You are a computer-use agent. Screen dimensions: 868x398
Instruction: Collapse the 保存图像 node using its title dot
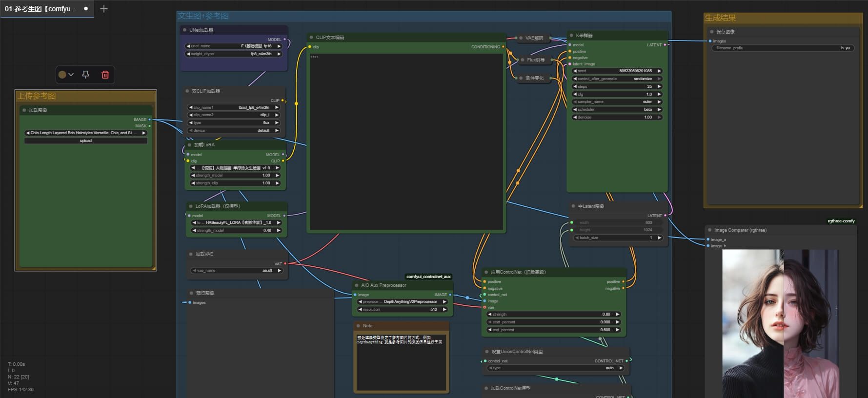[712, 32]
